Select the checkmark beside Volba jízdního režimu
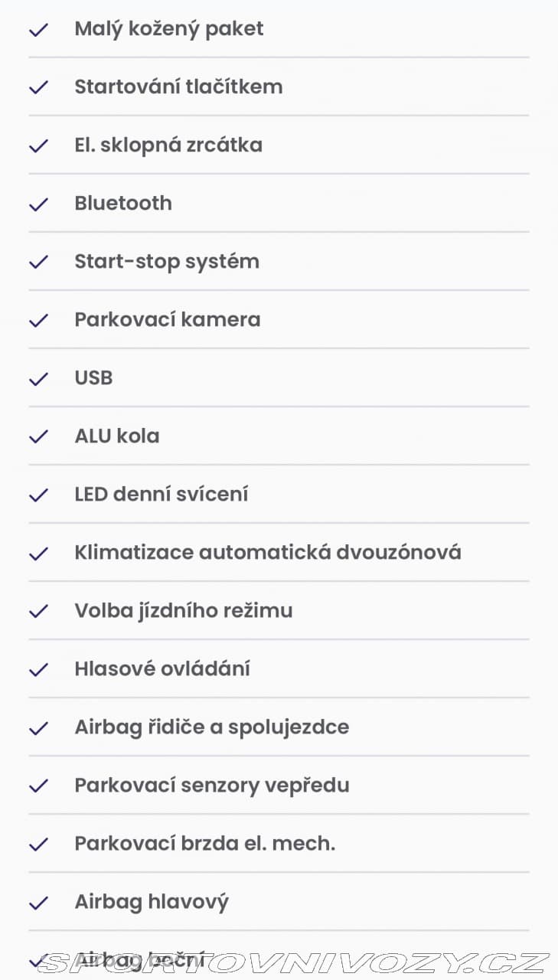 38,611
